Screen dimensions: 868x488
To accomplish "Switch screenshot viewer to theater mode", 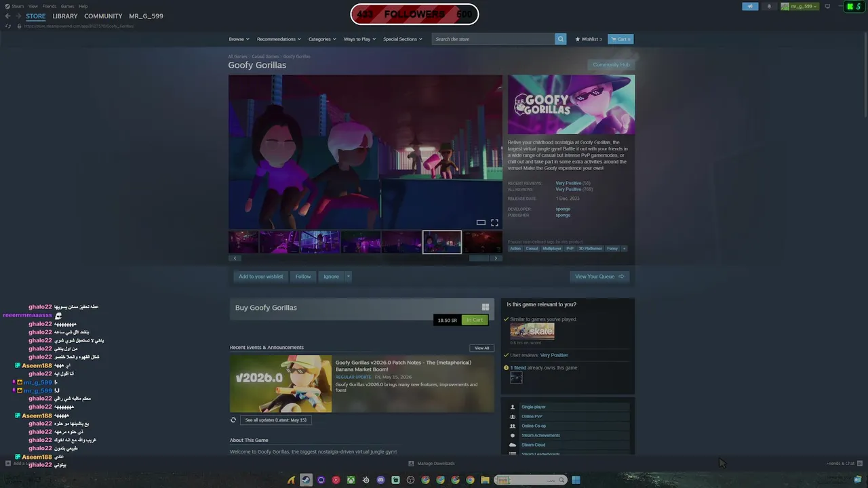I will (481, 222).
